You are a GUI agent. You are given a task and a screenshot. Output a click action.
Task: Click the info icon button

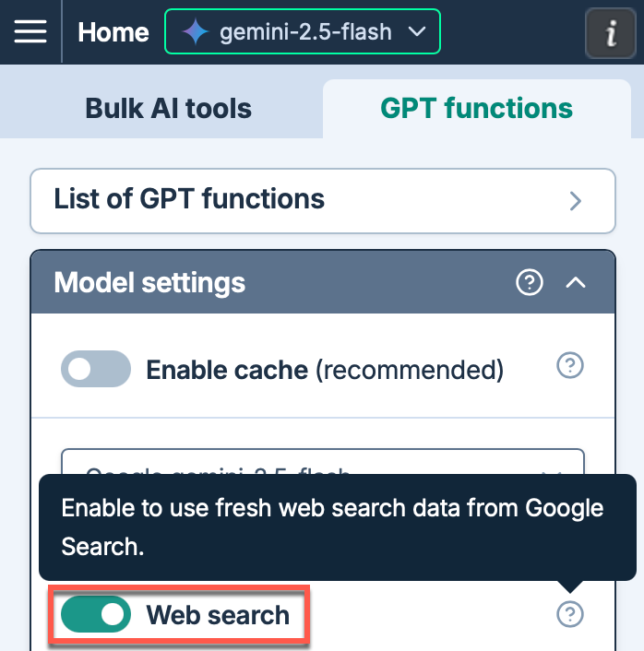click(611, 33)
